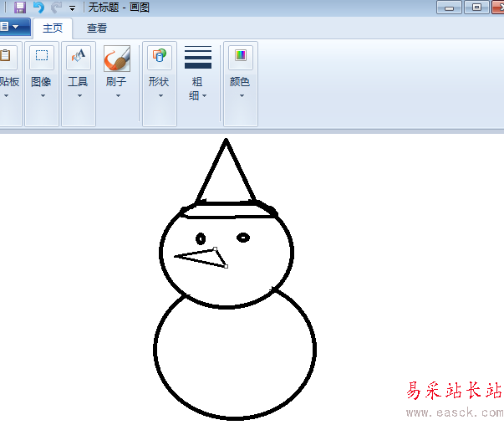Screen dimensions: 504x425
Task: Select the 刷子 brush icon
Action: click(x=117, y=59)
